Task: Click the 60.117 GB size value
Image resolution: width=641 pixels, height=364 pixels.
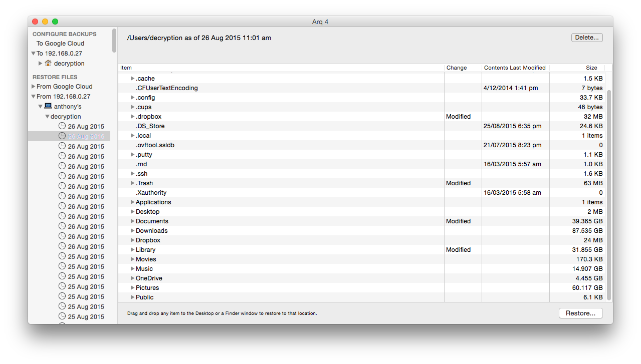Action: pyautogui.click(x=587, y=288)
